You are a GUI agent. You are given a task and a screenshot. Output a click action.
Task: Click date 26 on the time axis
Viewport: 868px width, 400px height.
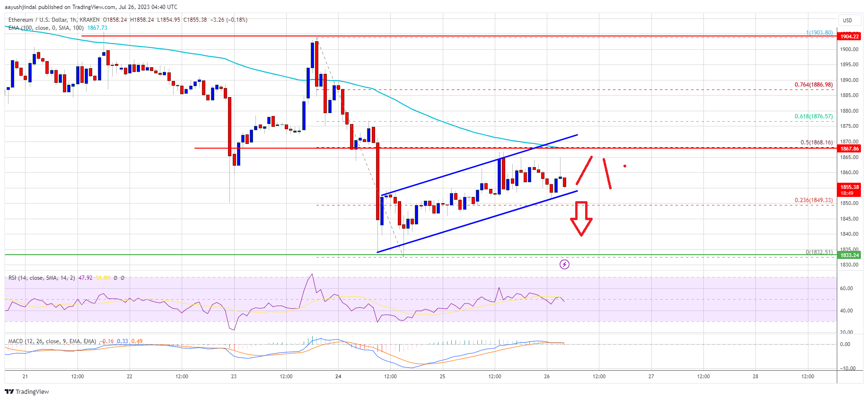(547, 376)
